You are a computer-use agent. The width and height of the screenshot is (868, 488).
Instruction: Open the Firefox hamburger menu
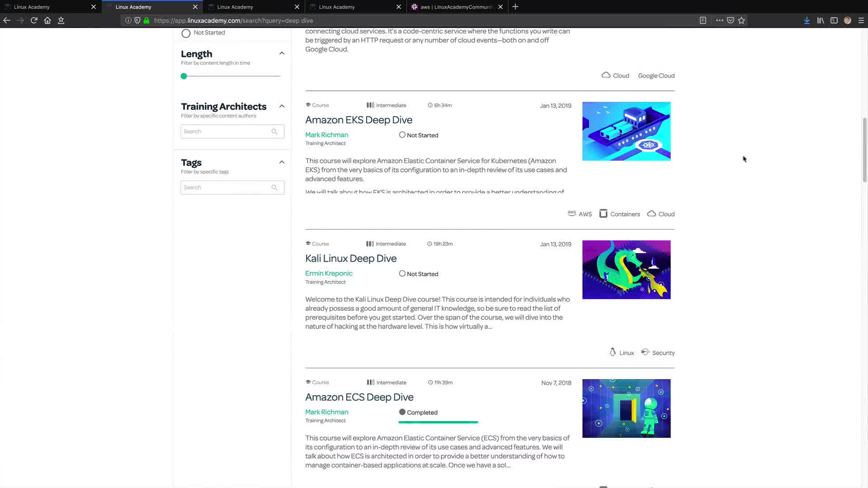click(x=861, y=20)
